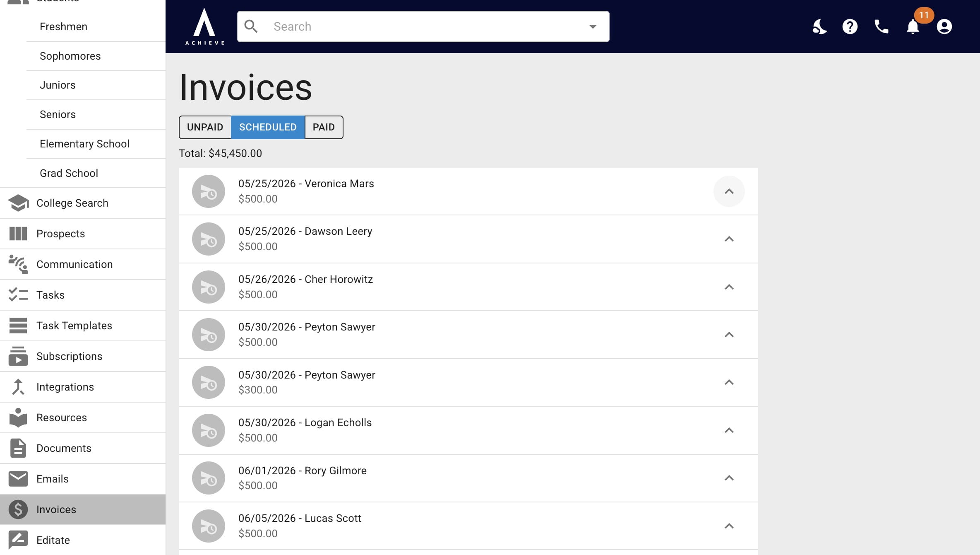This screenshot has height=555, width=980.
Task: Click the '05/25/2026 - Veronica Mars' invoice title
Action: tap(306, 183)
